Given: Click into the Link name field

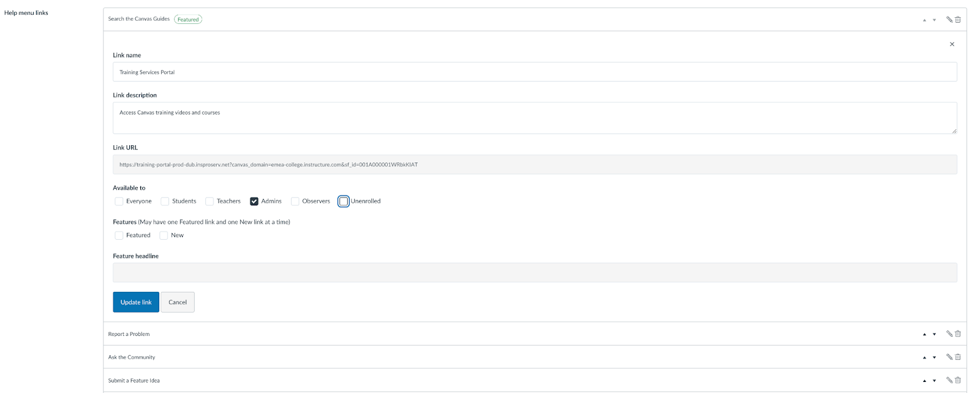Looking at the screenshot, I should pyautogui.click(x=535, y=72).
